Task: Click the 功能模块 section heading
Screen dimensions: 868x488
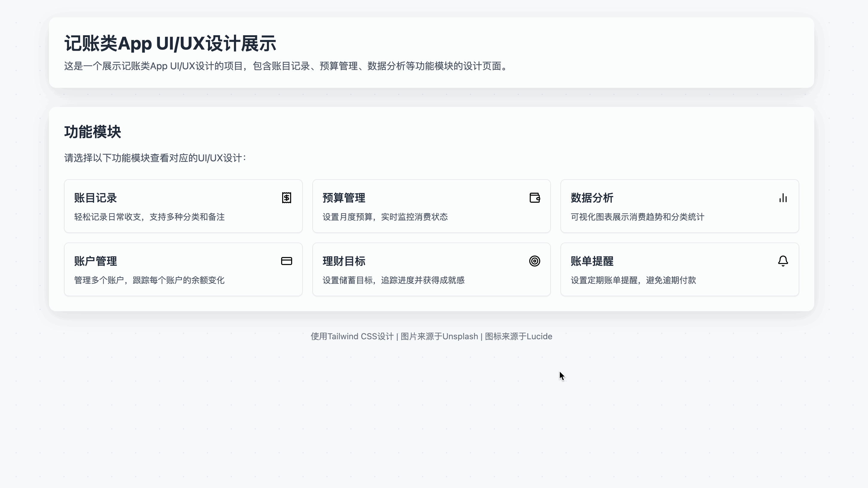Action: [92, 132]
